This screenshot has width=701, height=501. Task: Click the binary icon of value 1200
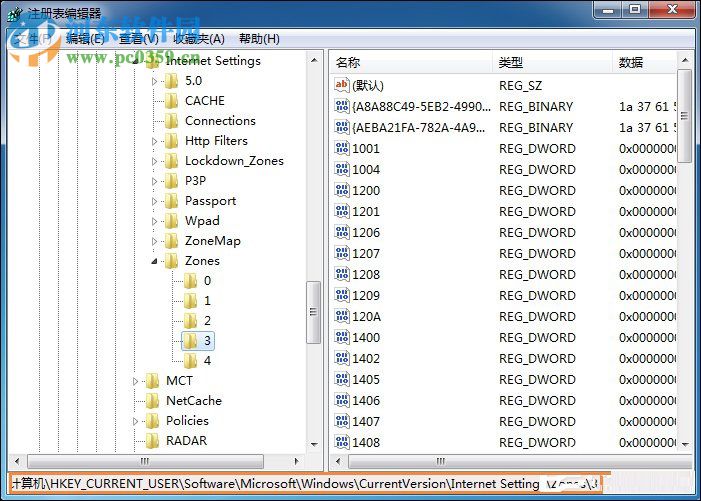tap(342, 190)
